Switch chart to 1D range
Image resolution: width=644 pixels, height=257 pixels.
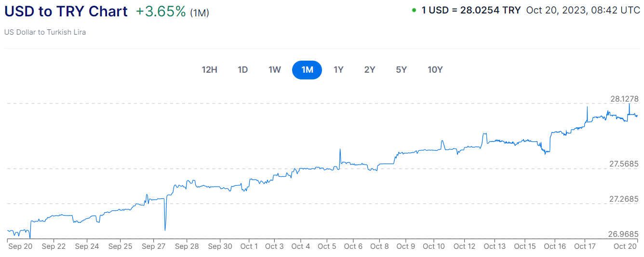242,70
